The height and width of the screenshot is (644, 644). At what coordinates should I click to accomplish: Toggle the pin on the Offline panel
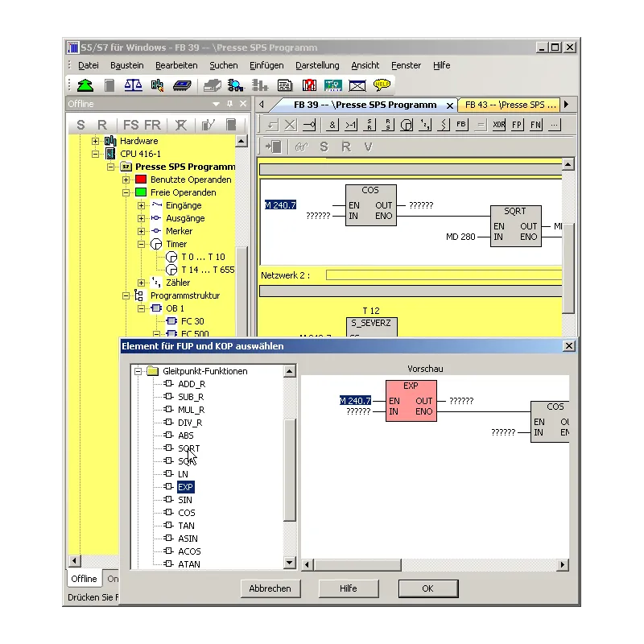coord(230,104)
